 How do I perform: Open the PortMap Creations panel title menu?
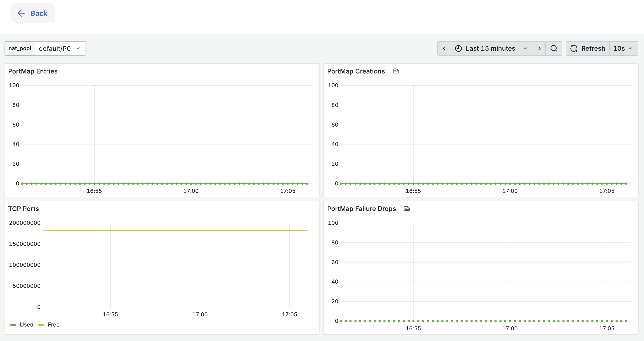[x=356, y=71]
